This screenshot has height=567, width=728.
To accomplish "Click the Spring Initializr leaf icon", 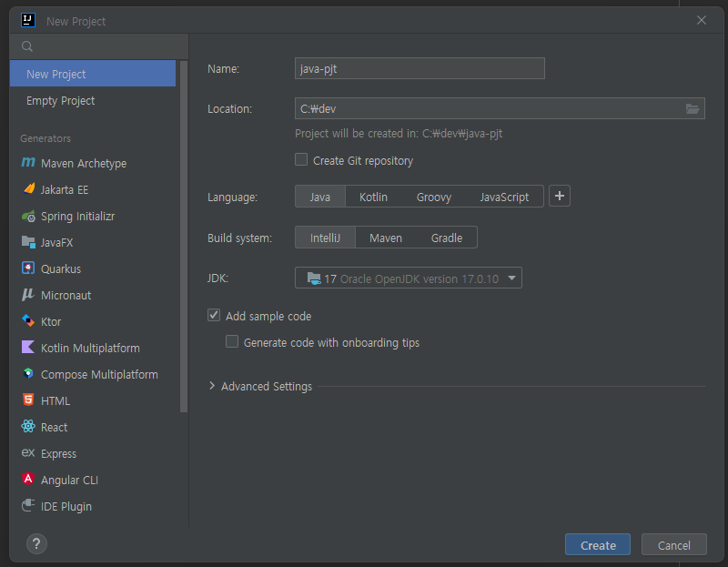I will pos(28,216).
